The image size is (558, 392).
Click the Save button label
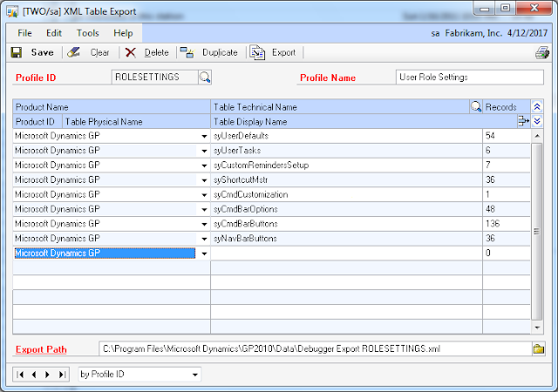click(x=43, y=52)
